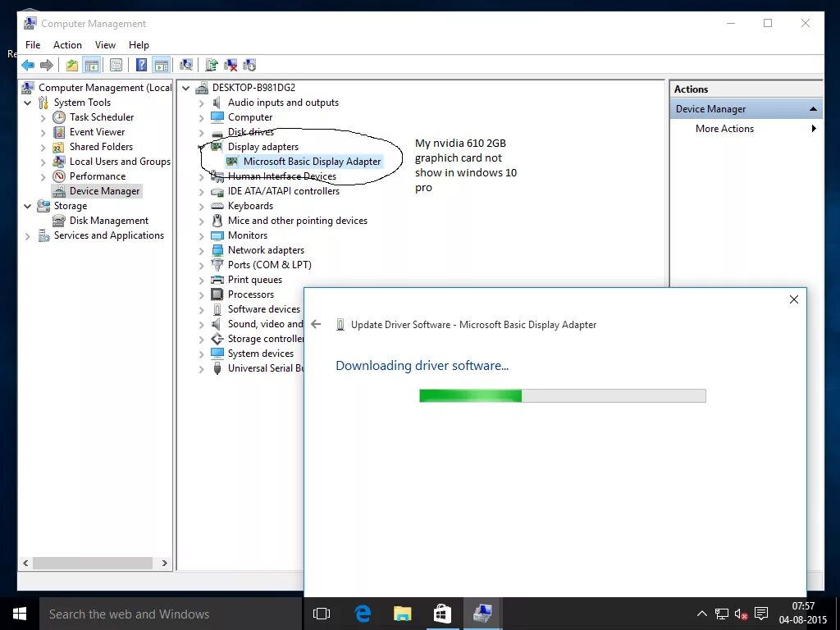Click left arrow of console tree scrollbar
This screenshot has width=840, height=630.
[x=25, y=564]
